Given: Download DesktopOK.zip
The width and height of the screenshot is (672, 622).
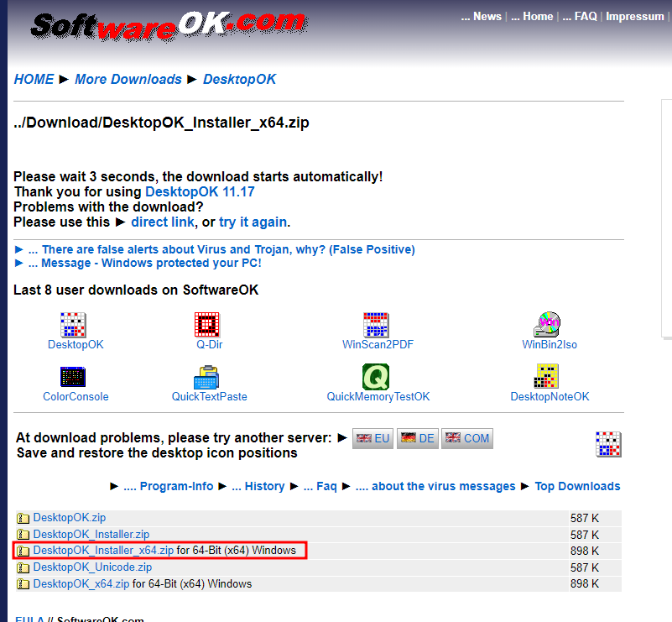Looking at the screenshot, I should [70, 518].
